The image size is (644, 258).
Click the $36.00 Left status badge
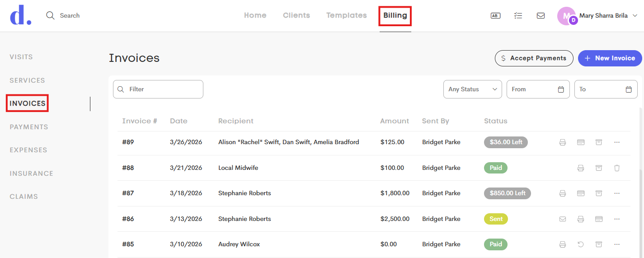tap(506, 142)
